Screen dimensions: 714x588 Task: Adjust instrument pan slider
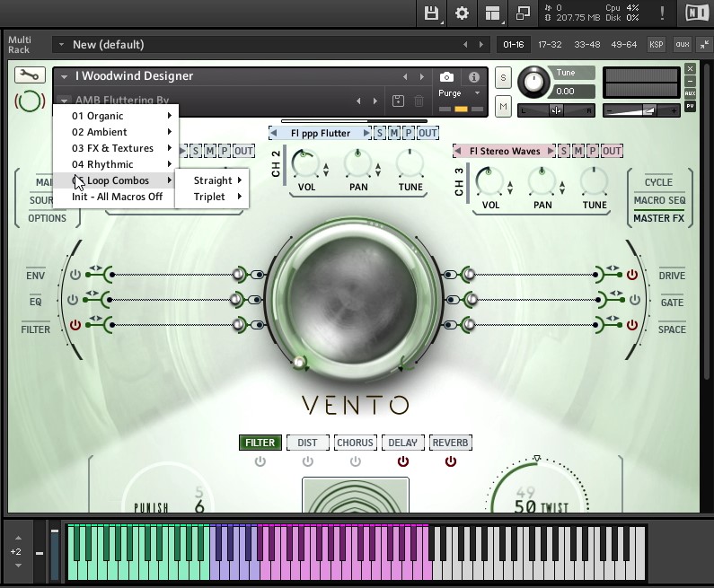tap(556, 110)
